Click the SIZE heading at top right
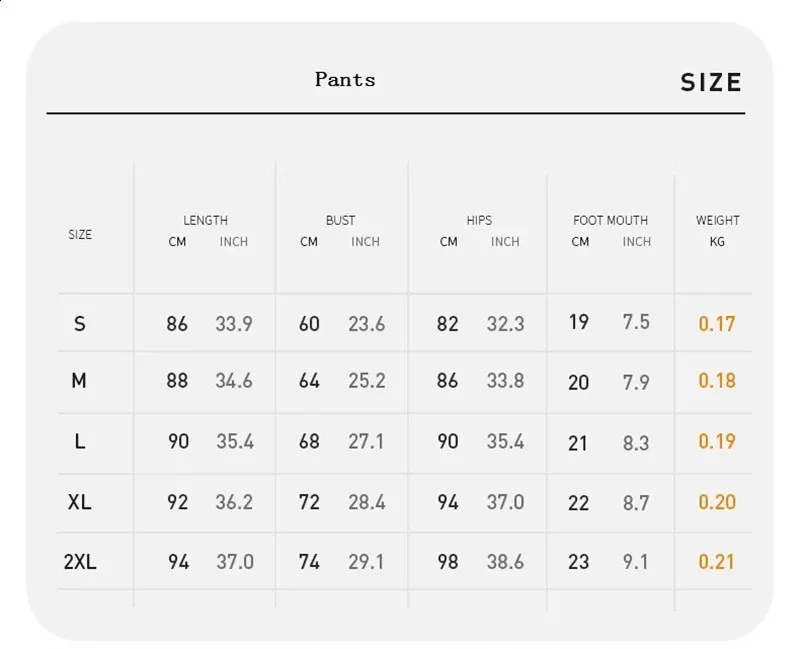Viewport: 800px width, 649px height. pos(711,82)
